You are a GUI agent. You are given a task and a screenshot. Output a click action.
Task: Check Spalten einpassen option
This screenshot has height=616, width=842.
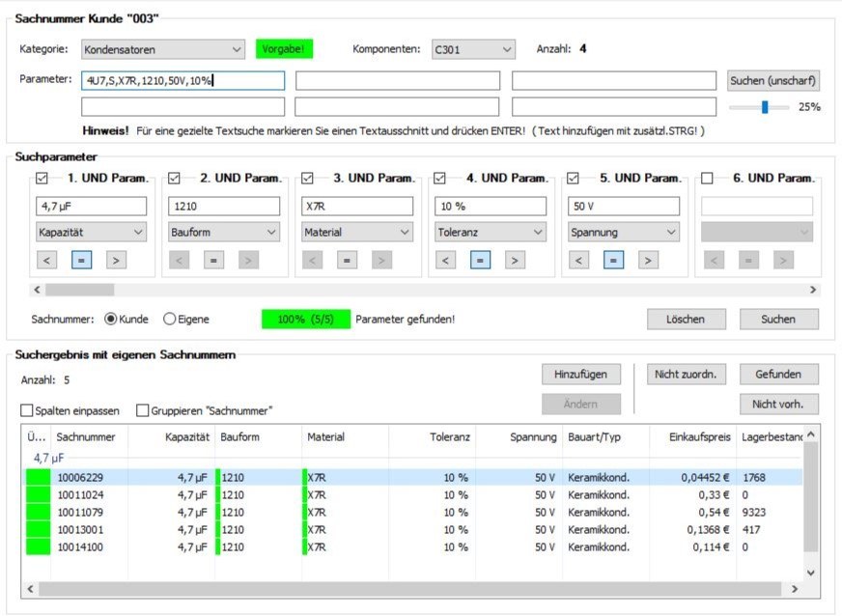(x=27, y=411)
